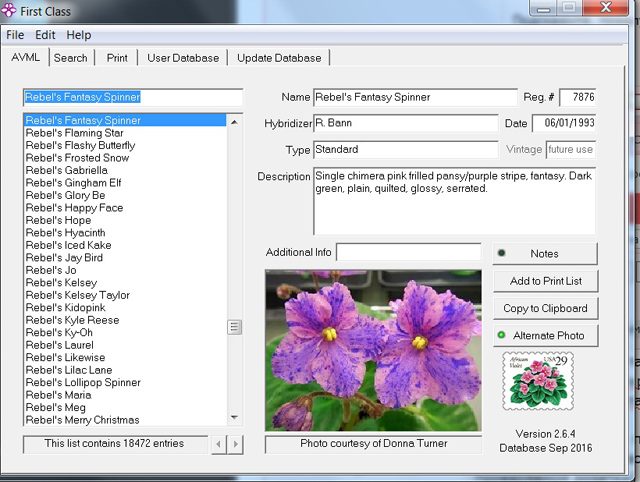Click the Vintage future use field
This screenshot has height=482, width=640.
[571, 149]
